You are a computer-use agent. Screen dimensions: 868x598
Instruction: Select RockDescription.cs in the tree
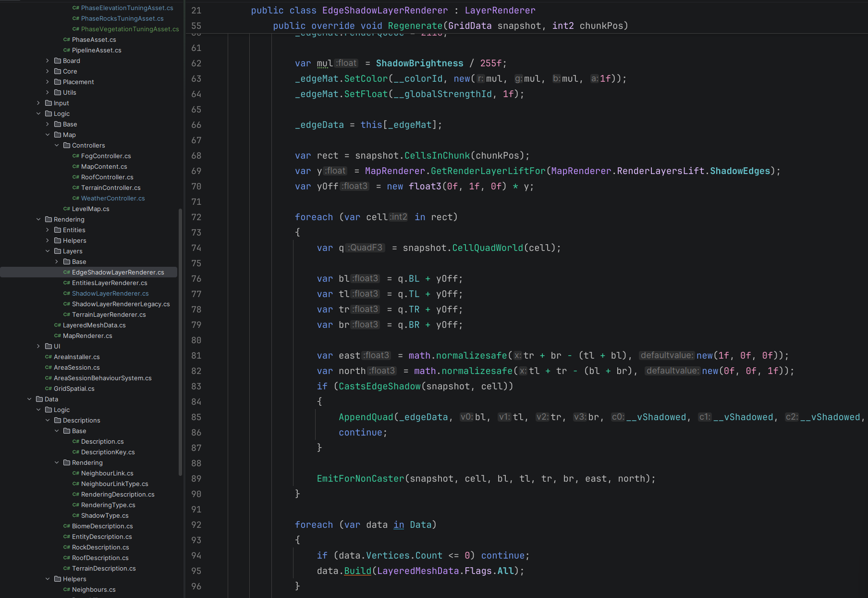coord(100,548)
